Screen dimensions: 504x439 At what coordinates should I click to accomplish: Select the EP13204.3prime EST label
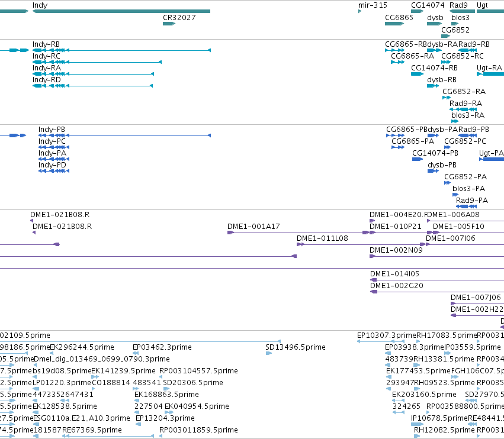(165, 419)
